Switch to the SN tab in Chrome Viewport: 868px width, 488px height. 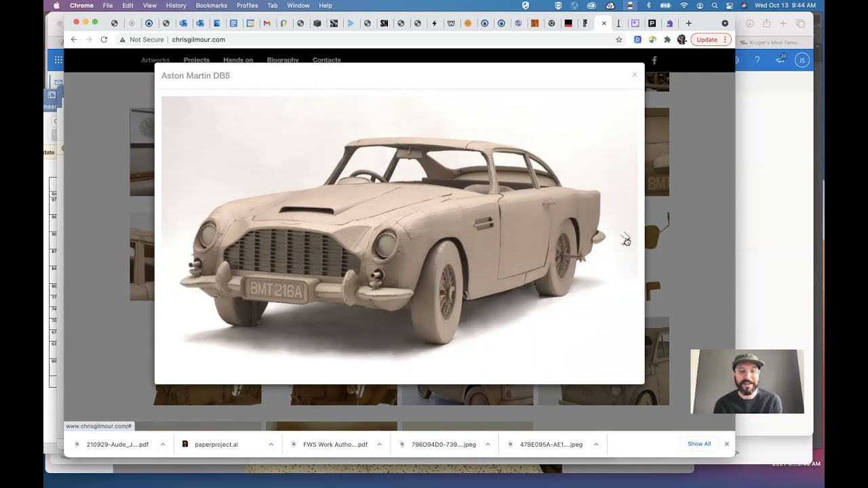384,23
